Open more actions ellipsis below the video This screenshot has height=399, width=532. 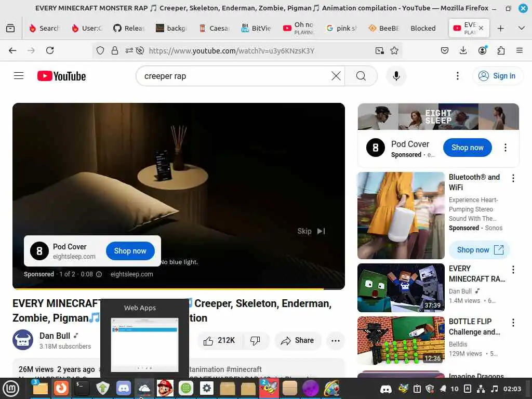click(x=335, y=341)
